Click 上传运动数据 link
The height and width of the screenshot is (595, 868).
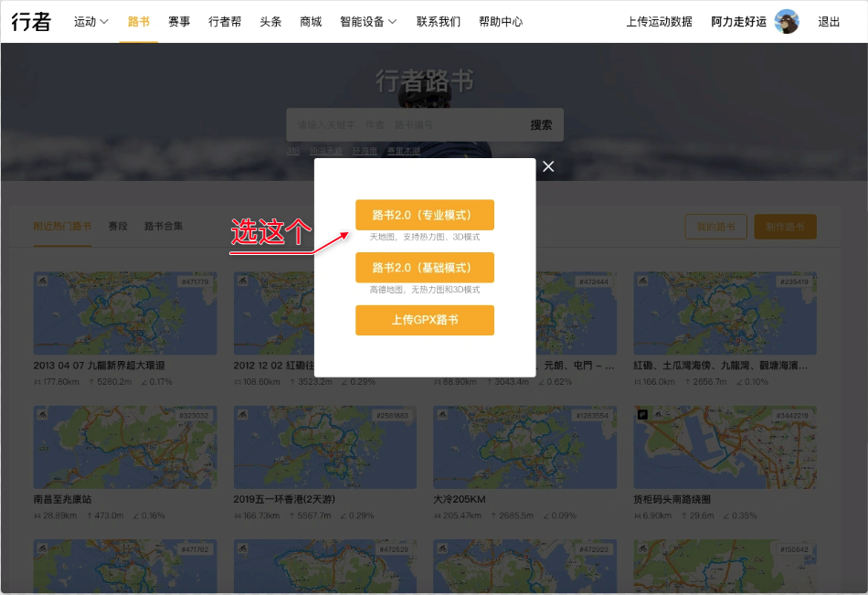click(659, 22)
